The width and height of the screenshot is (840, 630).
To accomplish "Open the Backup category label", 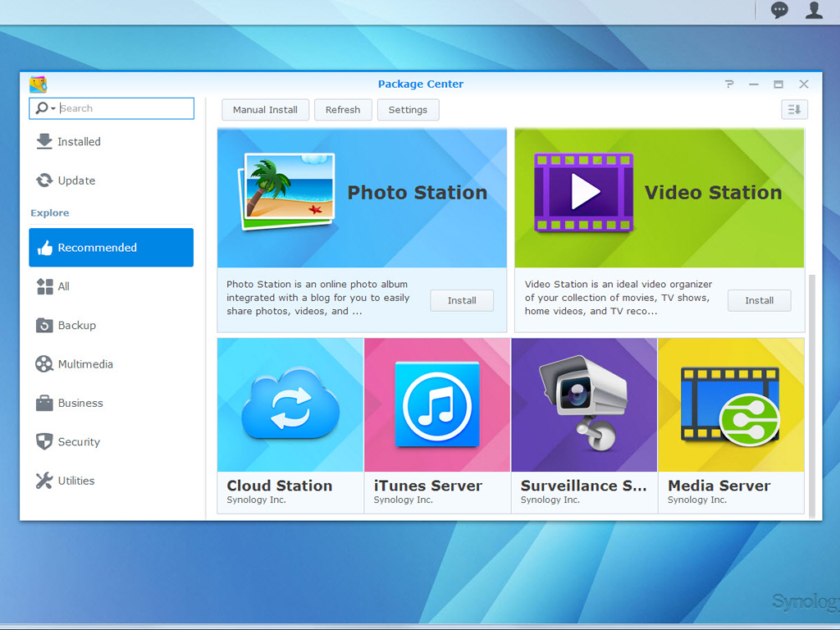I will [76, 325].
